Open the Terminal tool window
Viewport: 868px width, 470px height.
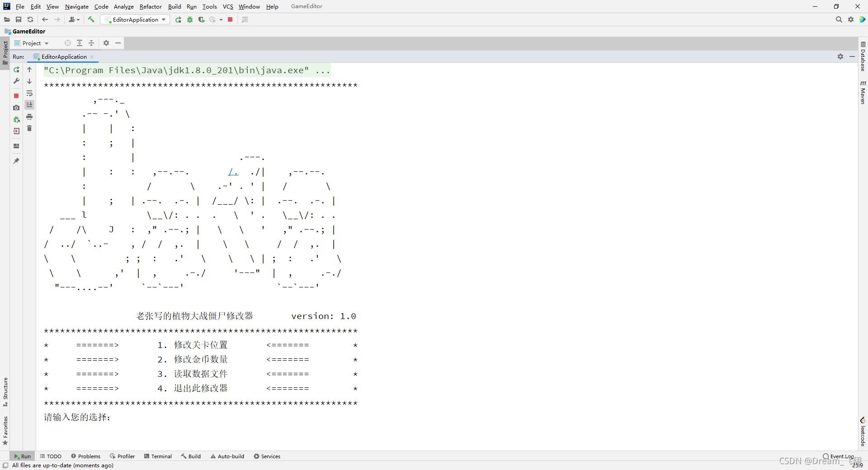[x=158, y=456]
